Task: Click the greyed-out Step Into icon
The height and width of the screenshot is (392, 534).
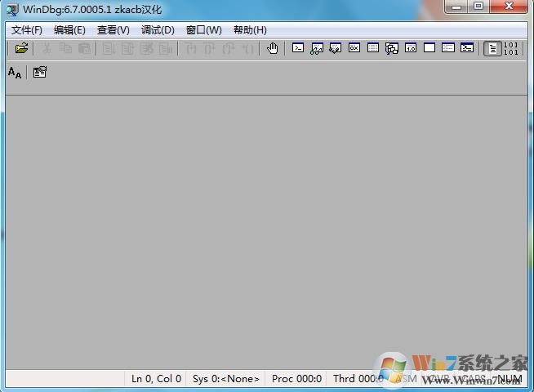Action: [x=191, y=48]
